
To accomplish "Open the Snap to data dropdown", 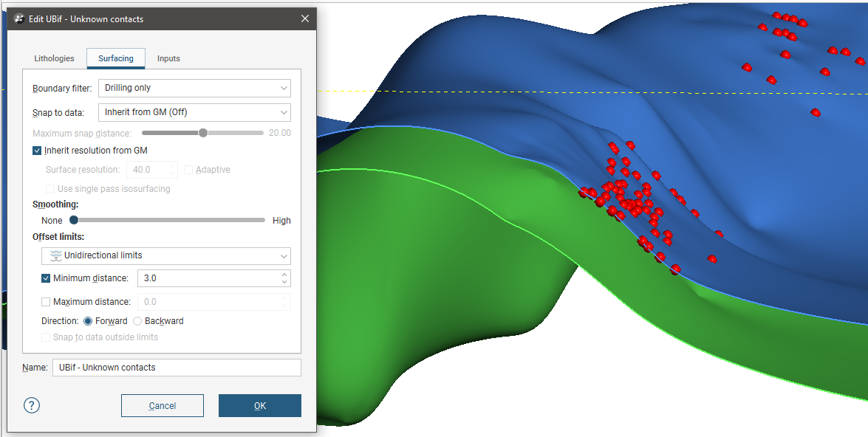I will click(194, 112).
